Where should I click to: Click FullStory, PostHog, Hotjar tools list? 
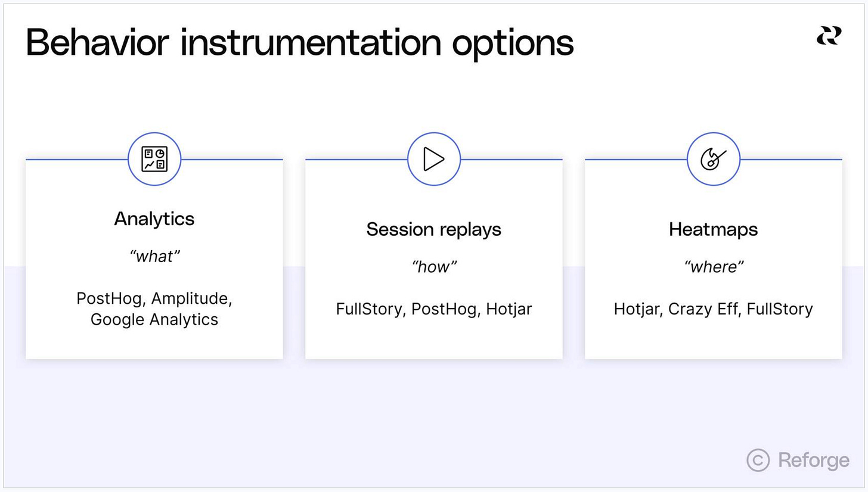[x=433, y=309]
